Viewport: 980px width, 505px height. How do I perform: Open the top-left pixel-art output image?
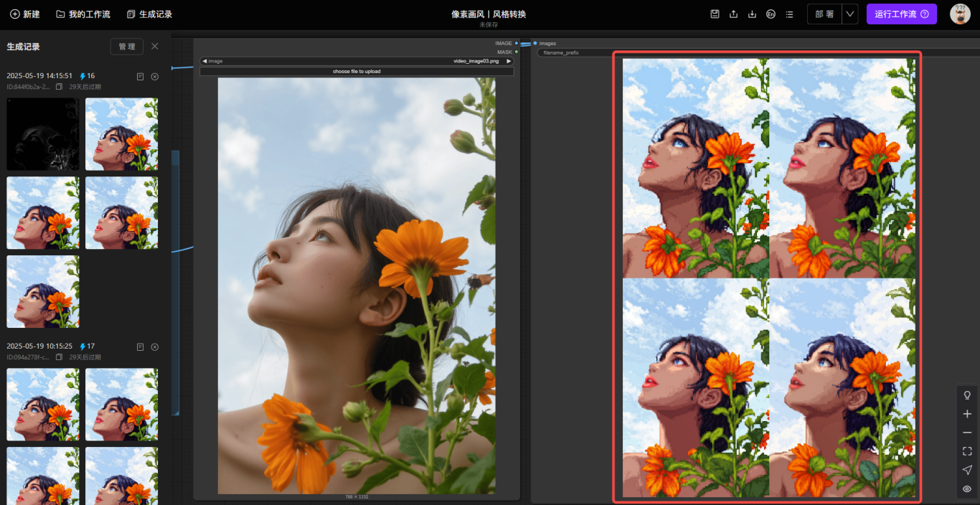pyautogui.click(x=695, y=169)
